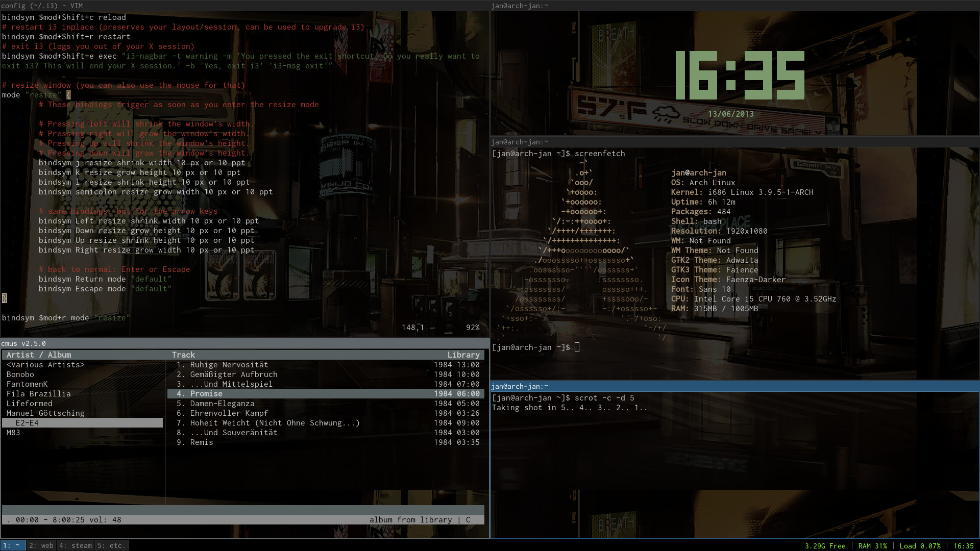The height and width of the screenshot is (551, 980).
Task: Select artist Fila Brazillia in cmus
Action: point(39,394)
